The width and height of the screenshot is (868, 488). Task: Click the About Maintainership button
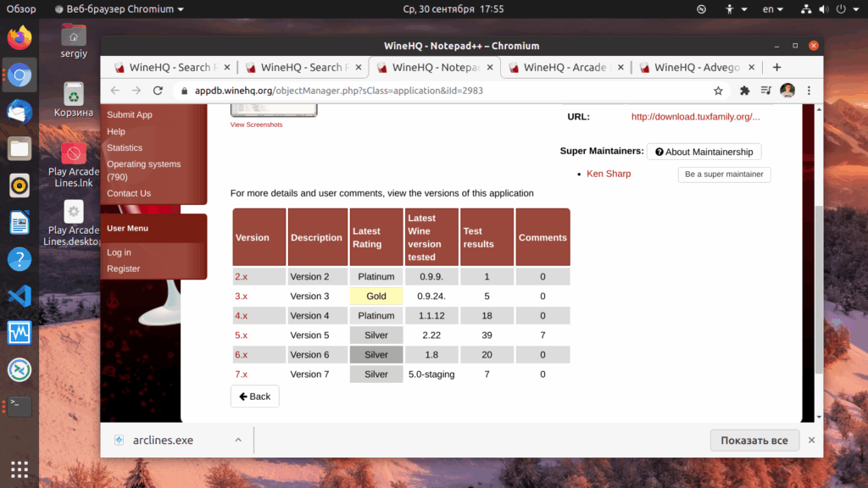pos(704,152)
